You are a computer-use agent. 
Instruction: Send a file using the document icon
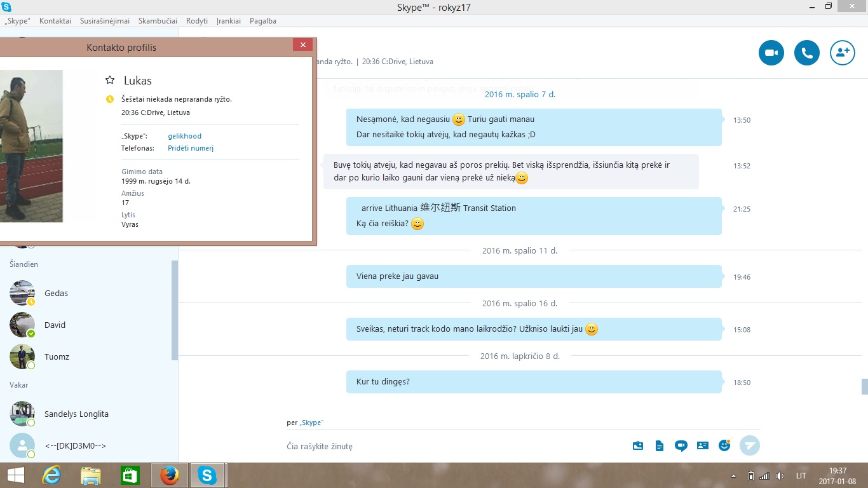pyautogui.click(x=660, y=445)
